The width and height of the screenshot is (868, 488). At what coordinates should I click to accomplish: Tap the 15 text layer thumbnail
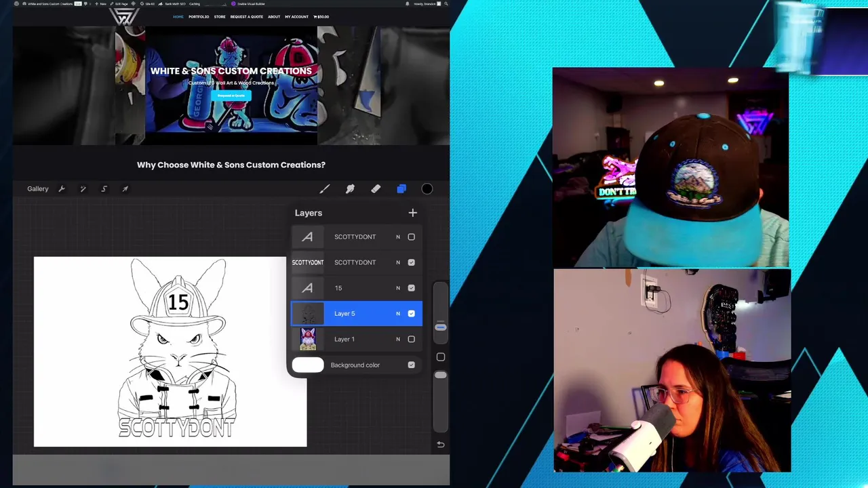click(308, 288)
